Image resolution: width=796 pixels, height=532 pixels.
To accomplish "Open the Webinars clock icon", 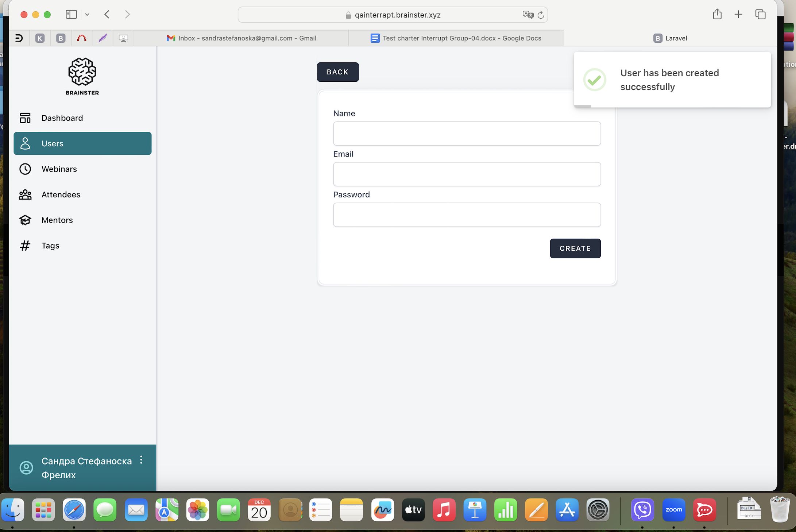I will (x=25, y=169).
